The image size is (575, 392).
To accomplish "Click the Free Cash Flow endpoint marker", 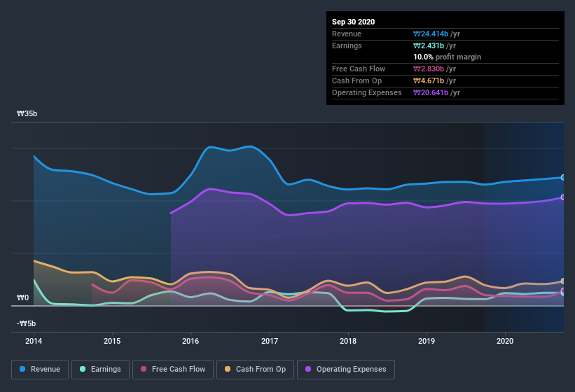I will coord(563,291).
